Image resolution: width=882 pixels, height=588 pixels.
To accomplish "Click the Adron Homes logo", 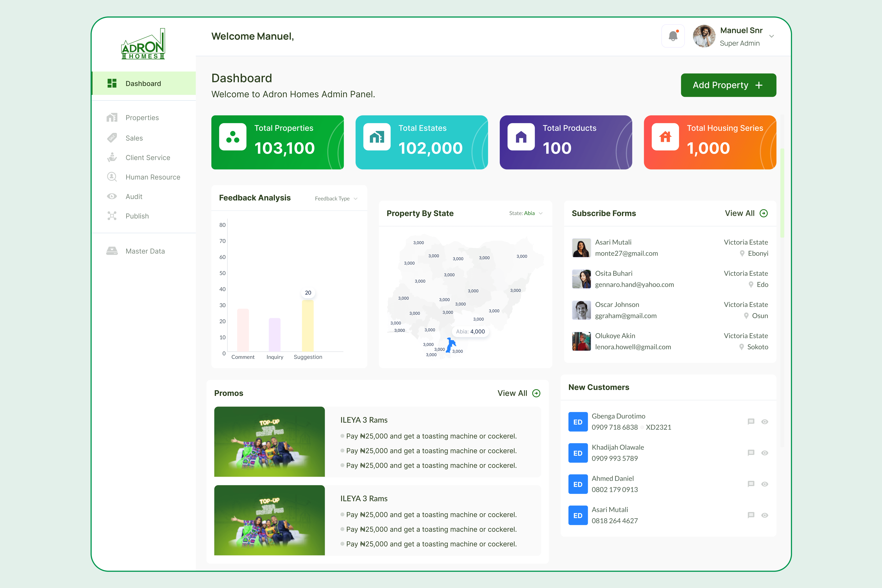I will tap(143, 44).
